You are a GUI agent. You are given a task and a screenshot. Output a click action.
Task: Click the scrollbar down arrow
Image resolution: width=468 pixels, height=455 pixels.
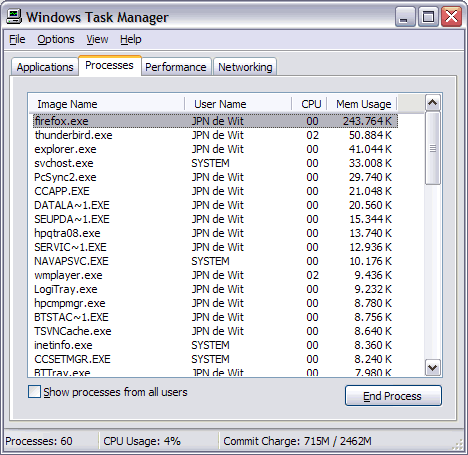[x=433, y=368]
